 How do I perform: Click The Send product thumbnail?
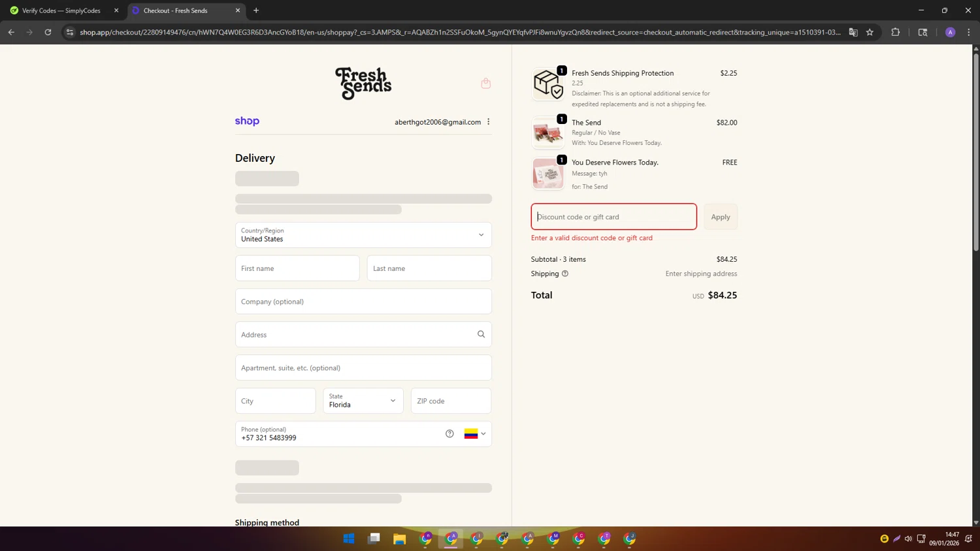coord(547,133)
